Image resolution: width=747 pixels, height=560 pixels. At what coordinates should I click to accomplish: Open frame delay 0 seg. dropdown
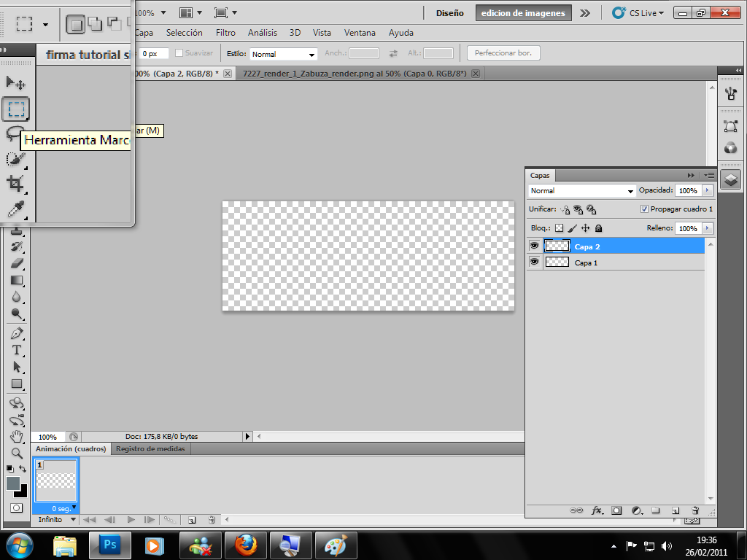click(74, 507)
